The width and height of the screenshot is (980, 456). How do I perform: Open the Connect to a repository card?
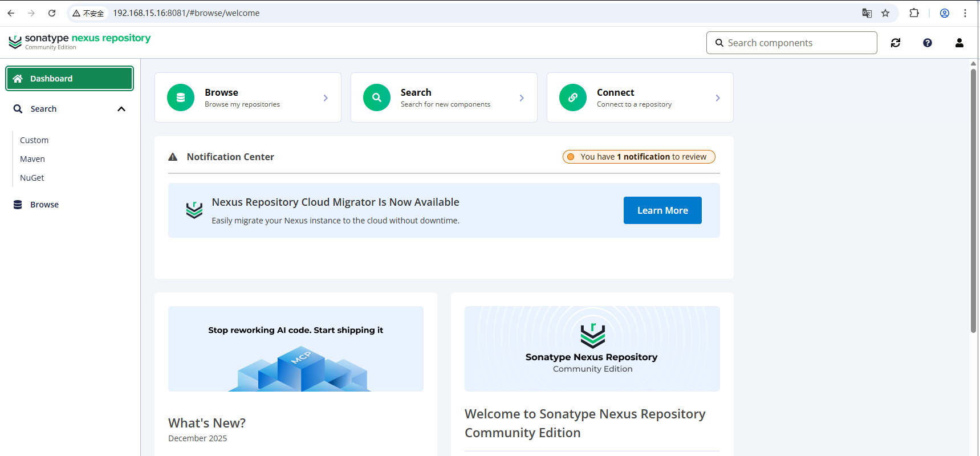point(640,97)
